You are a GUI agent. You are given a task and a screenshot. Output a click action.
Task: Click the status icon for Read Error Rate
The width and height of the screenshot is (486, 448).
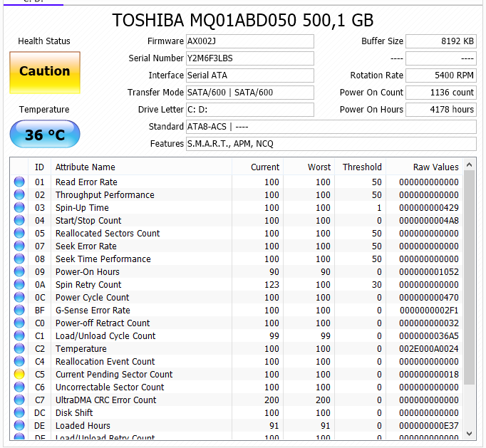(x=19, y=182)
